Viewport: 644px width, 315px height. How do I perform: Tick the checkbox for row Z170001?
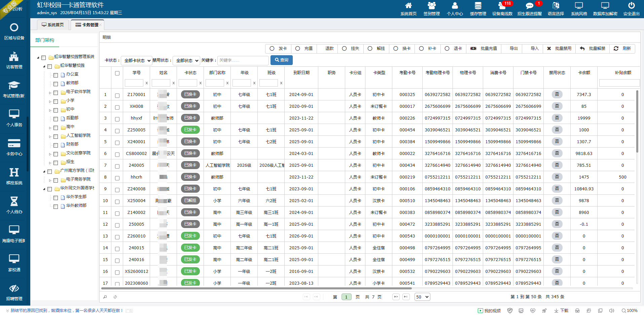point(117,95)
